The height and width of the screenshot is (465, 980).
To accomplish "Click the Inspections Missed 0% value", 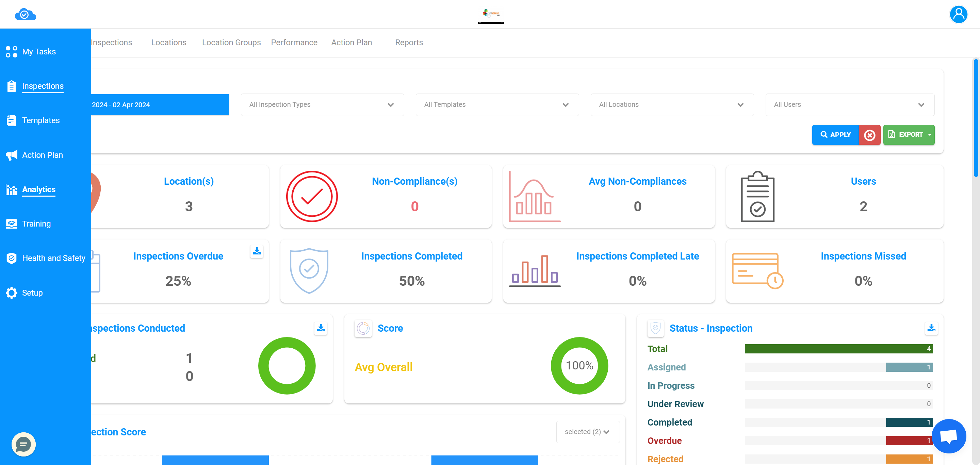I will pyautogui.click(x=863, y=281).
